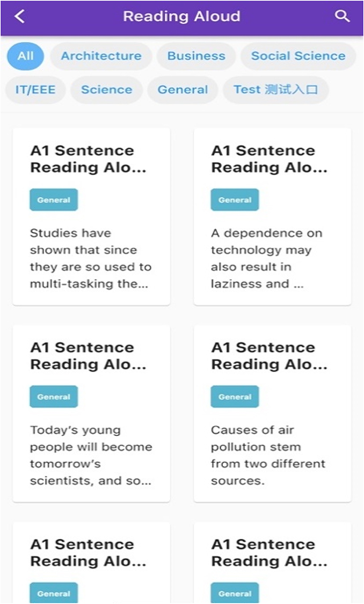This screenshot has height=604, width=364.
Task: Open search with the magnifier icon
Action: (x=342, y=16)
